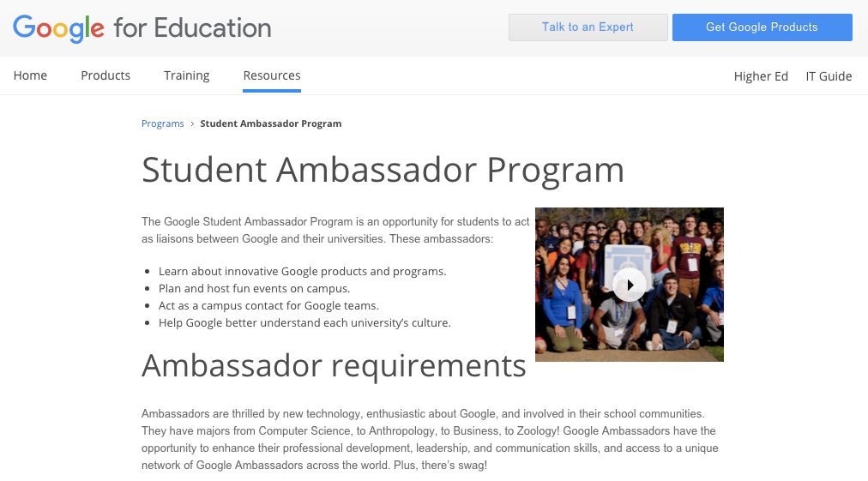
Task: Switch to the Higher Ed section
Action: point(761,76)
